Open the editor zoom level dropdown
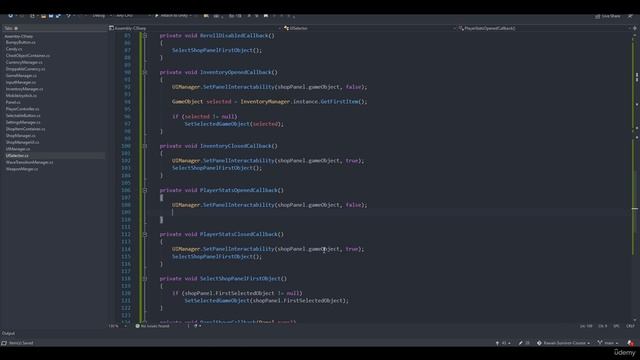Screen dimensions: 640x360 tap(118, 326)
